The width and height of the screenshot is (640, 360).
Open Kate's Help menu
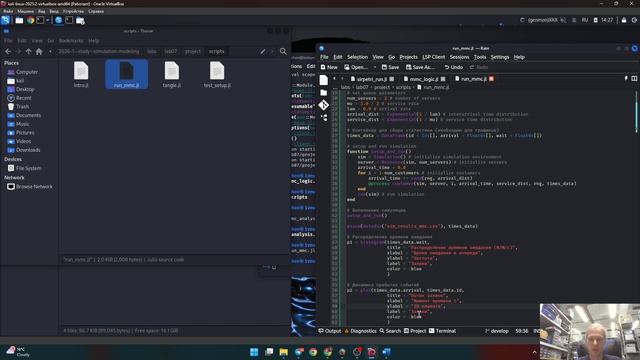click(519, 57)
